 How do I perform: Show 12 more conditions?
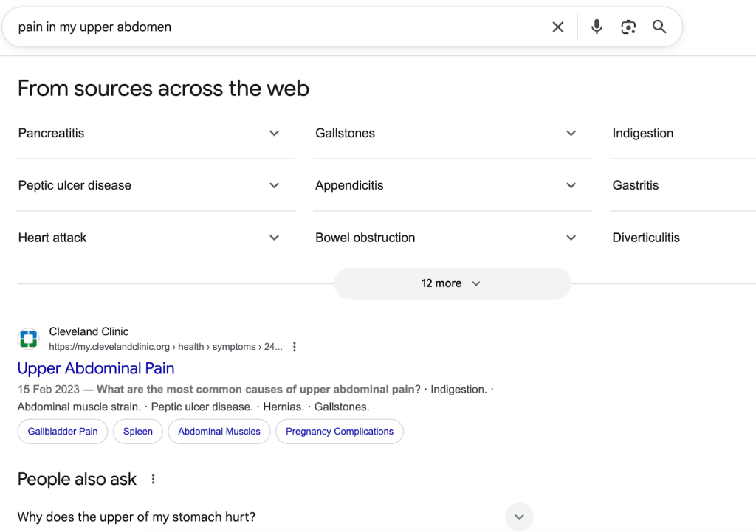click(x=452, y=283)
